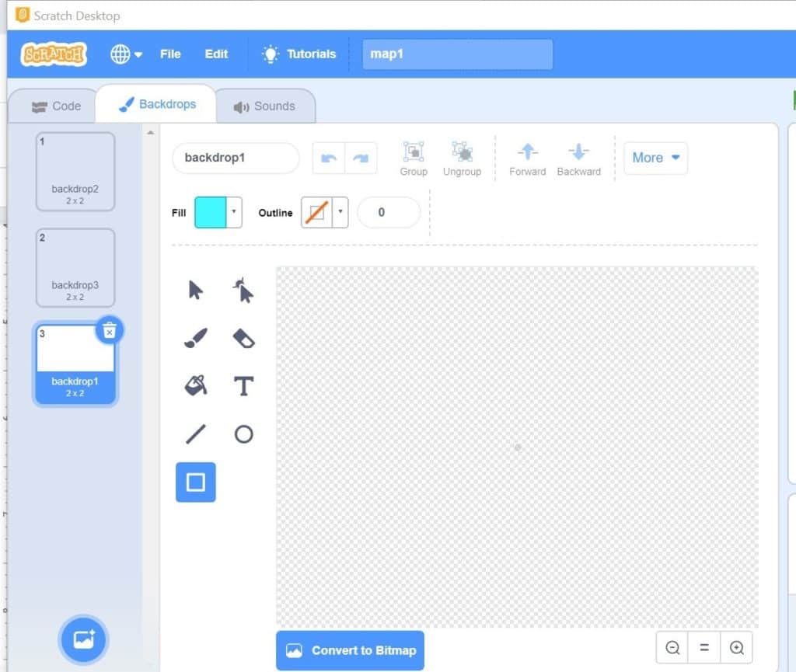Viewport: 796px width, 672px height.
Task: Switch to the Code tab
Action: [56, 106]
